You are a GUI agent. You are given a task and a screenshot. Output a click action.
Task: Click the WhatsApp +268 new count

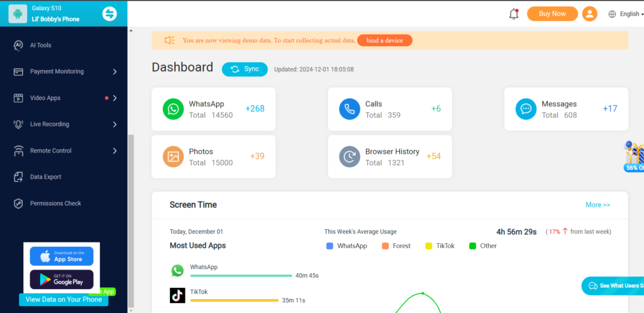255,108
